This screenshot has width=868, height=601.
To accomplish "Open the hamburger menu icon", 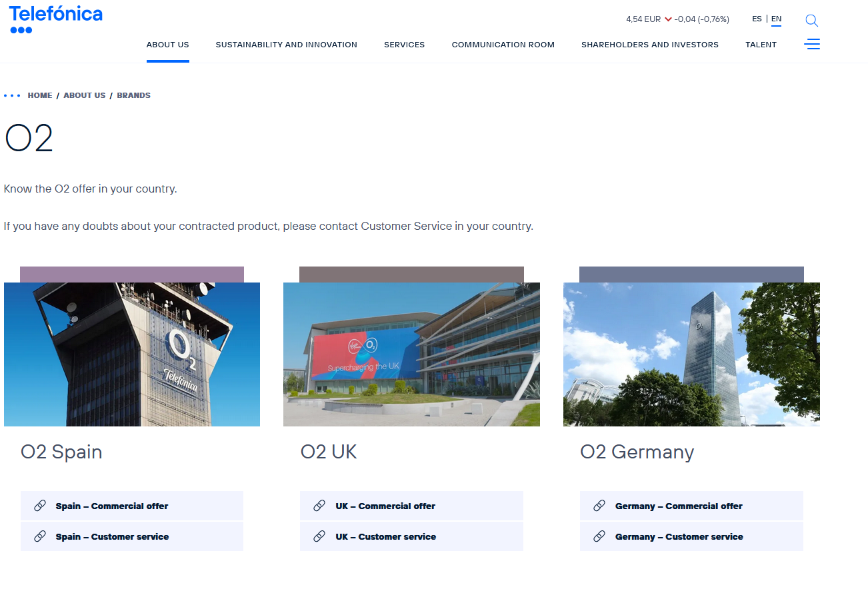I will (812, 45).
